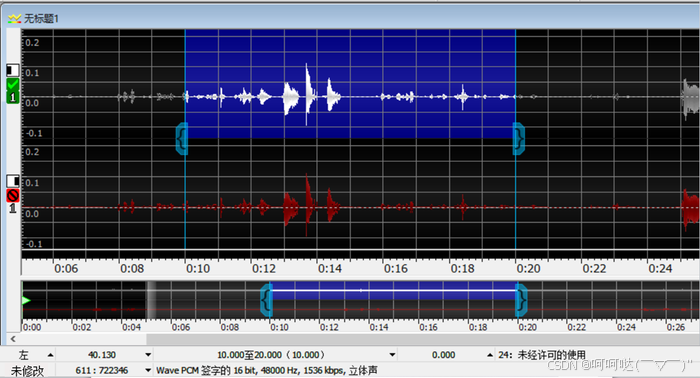
Task: Toggle the green check left channel enable
Action: (12, 84)
